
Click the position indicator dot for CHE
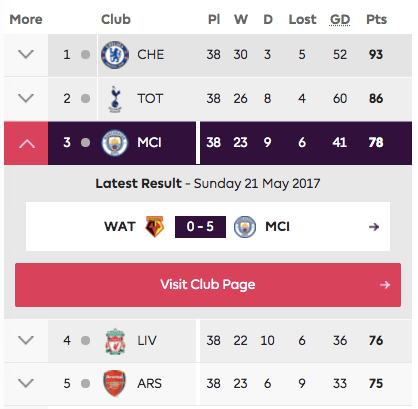(x=85, y=54)
